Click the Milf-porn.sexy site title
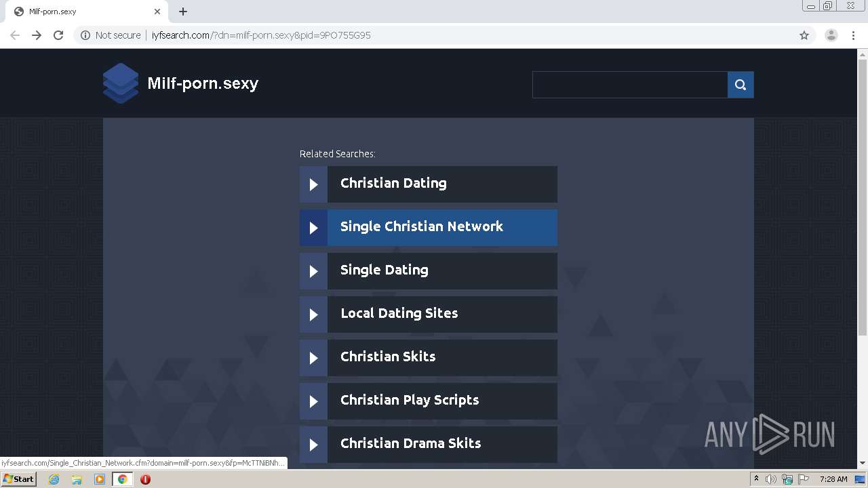Screen dimensions: 868x488 pos(203,83)
